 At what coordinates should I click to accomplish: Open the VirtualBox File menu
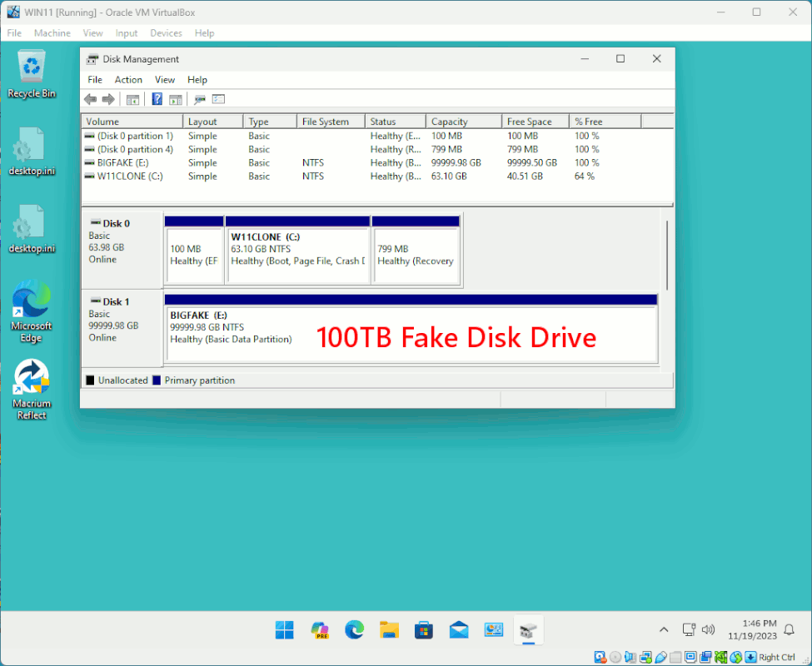coord(14,33)
